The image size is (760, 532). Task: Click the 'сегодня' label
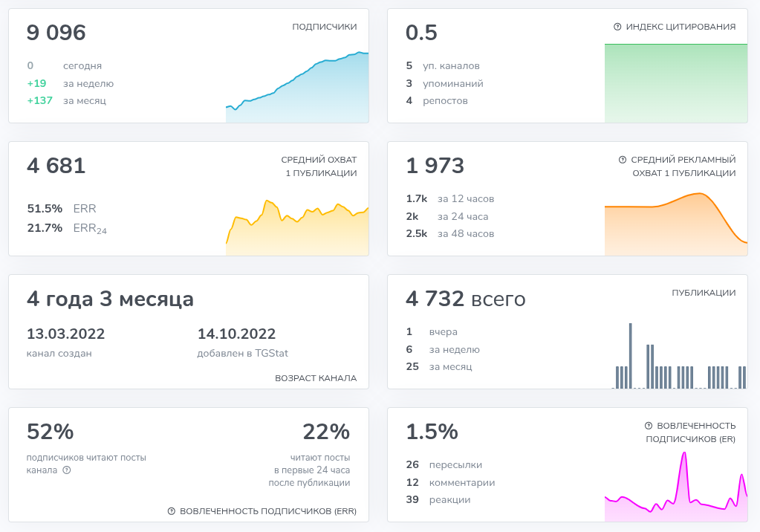click(82, 66)
